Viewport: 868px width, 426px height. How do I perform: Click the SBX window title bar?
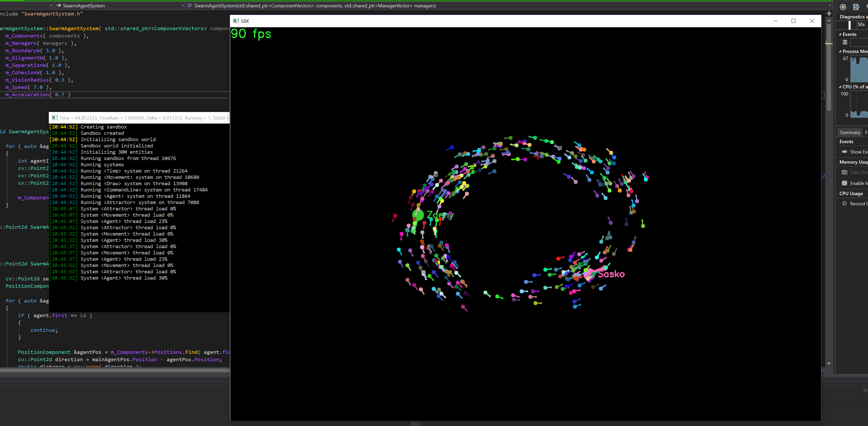pos(526,21)
